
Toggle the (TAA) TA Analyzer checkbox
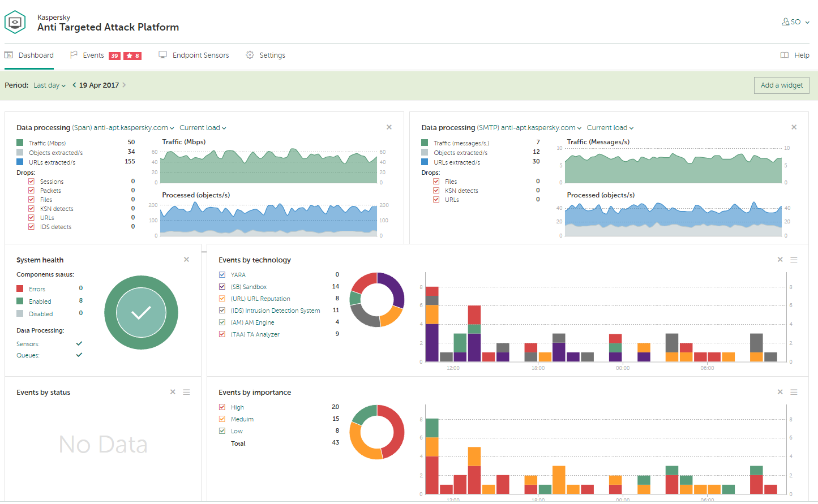click(222, 334)
